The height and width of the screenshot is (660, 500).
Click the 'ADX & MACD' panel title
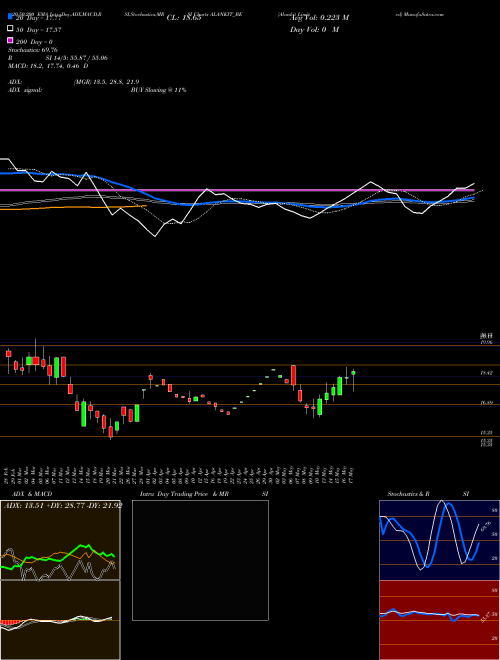(x=32, y=494)
